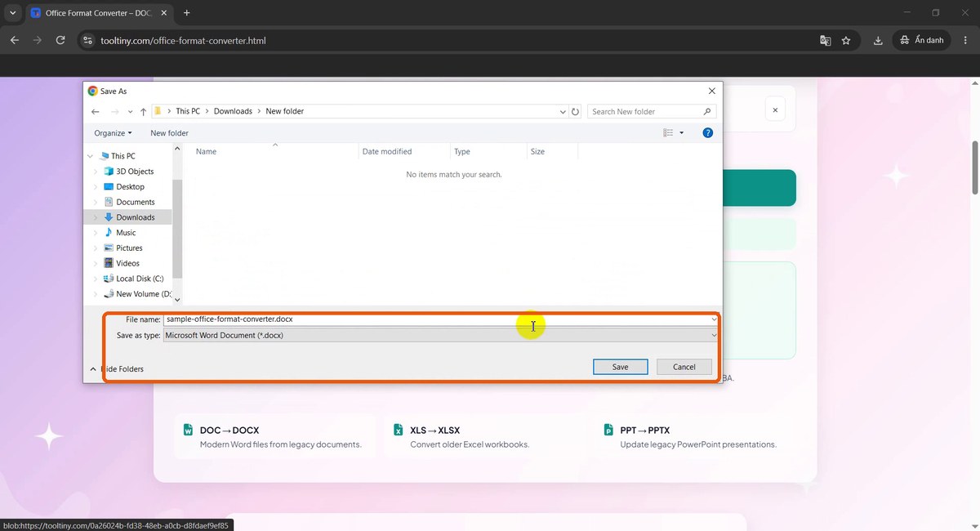Click the X button on the webpage card

pos(775,109)
